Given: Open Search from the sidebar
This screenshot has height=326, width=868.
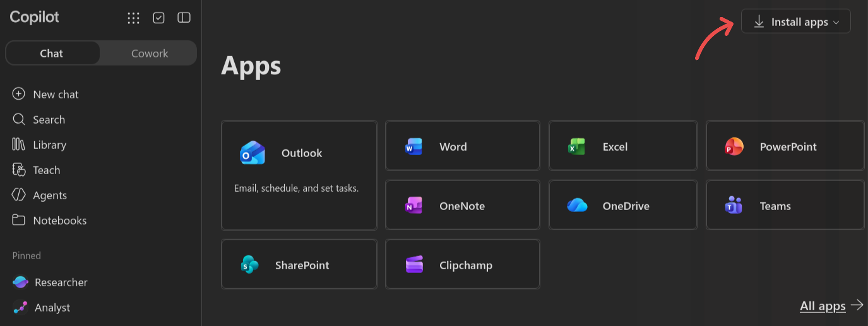Looking at the screenshot, I should (x=49, y=119).
